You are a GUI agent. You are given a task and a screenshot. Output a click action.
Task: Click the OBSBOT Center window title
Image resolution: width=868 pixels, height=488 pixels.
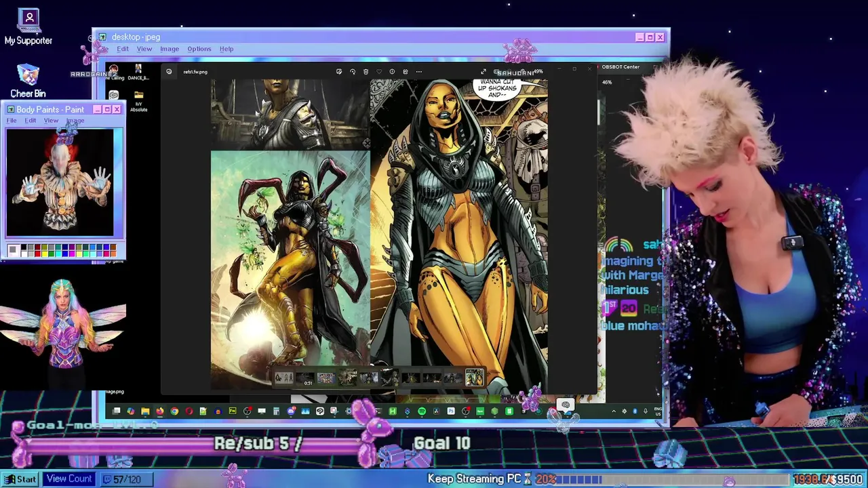[x=620, y=66]
